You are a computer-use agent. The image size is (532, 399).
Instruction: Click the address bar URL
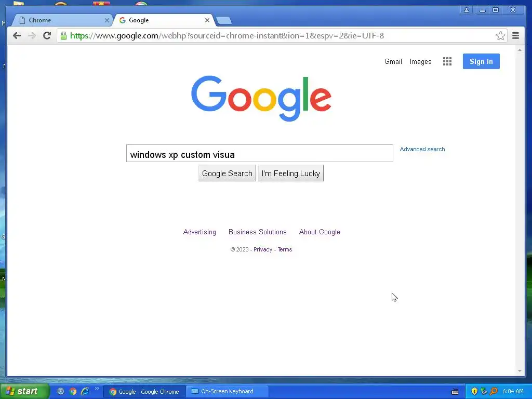pos(227,36)
